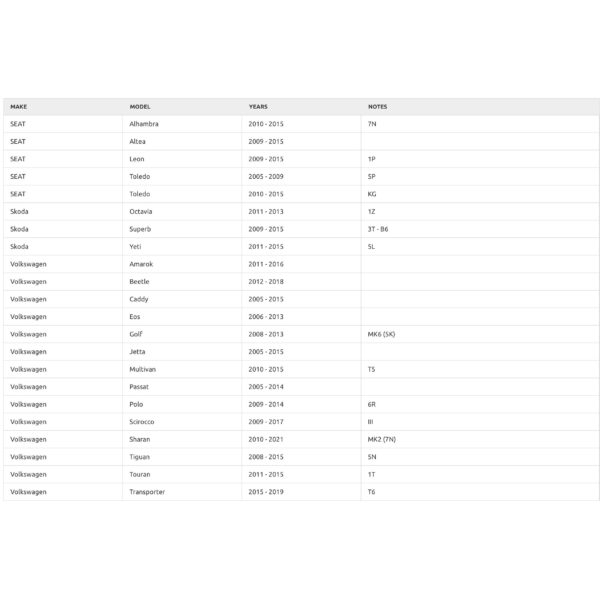Click the Altea model cell
The image size is (600, 600).
[x=138, y=141]
